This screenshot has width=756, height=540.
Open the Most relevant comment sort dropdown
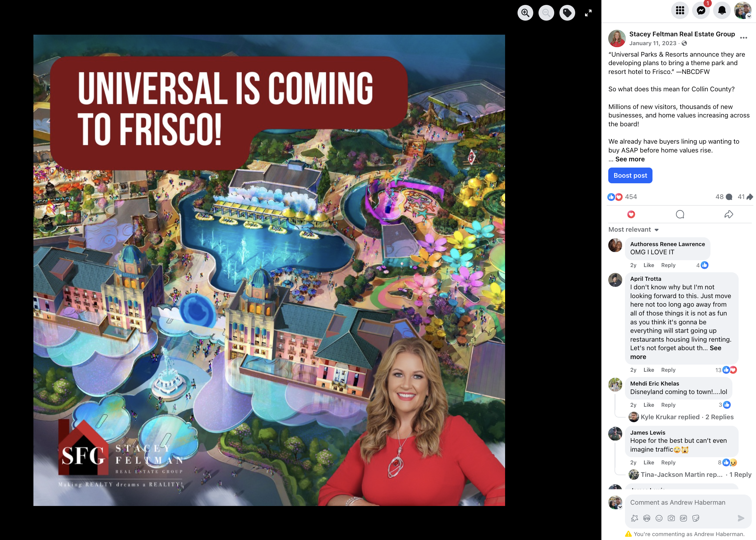pyautogui.click(x=633, y=229)
